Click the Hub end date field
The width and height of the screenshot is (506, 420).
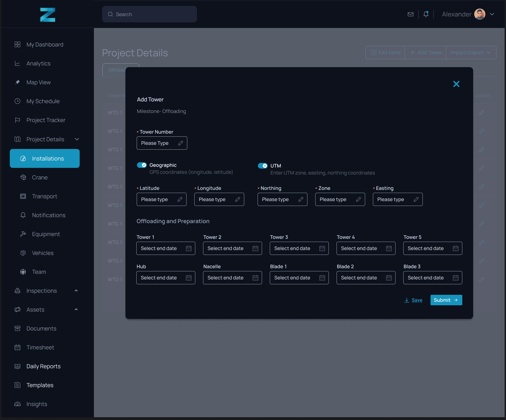166,278
